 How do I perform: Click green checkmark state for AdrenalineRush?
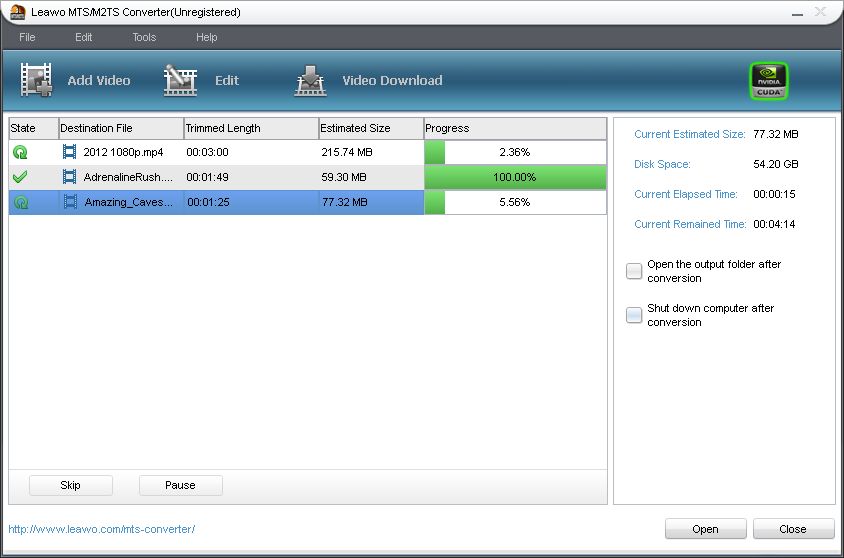(x=20, y=176)
